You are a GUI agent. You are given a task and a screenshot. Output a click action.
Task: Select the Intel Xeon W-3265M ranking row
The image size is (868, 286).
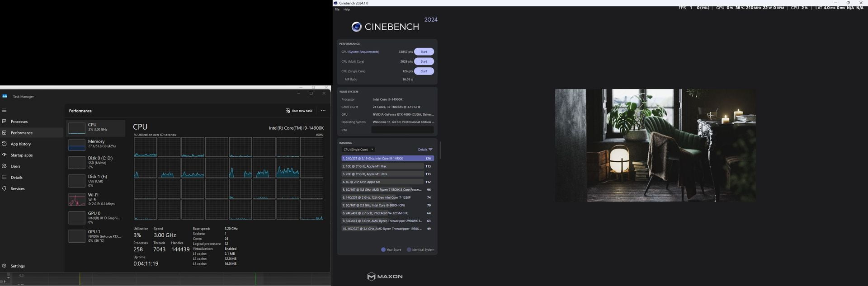387,213
